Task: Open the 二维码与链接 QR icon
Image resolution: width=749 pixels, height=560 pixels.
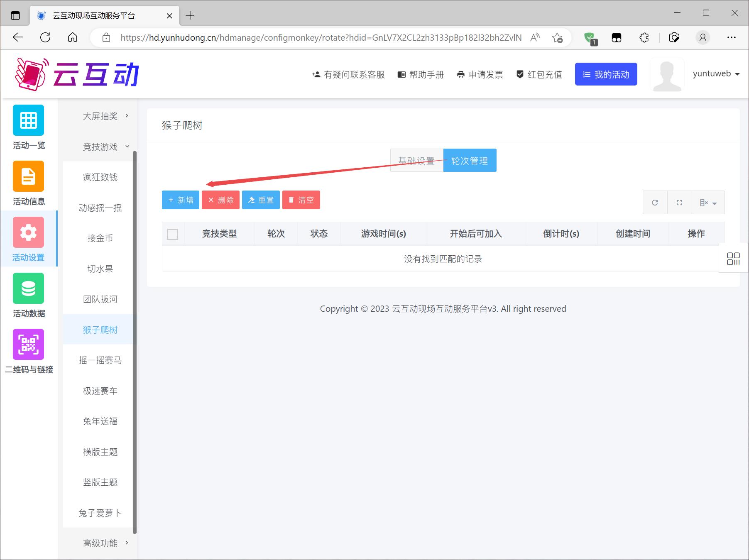Action: point(28,344)
